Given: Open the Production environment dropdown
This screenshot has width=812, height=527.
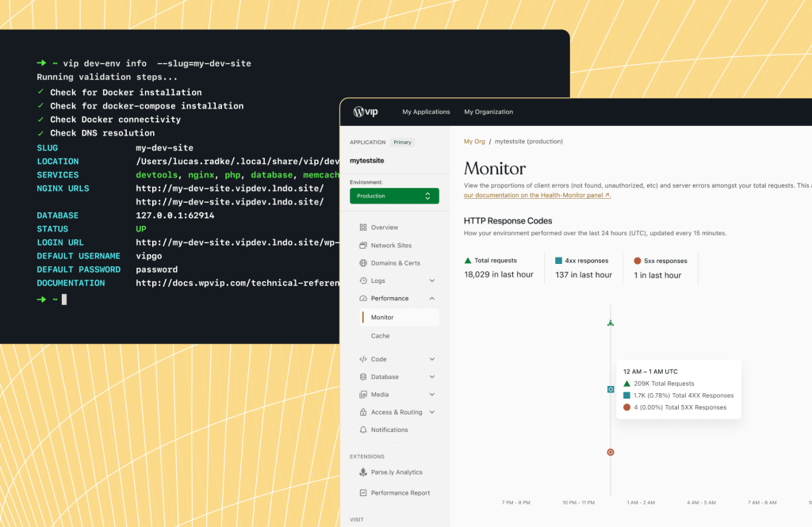Looking at the screenshot, I should tap(394, 196).
